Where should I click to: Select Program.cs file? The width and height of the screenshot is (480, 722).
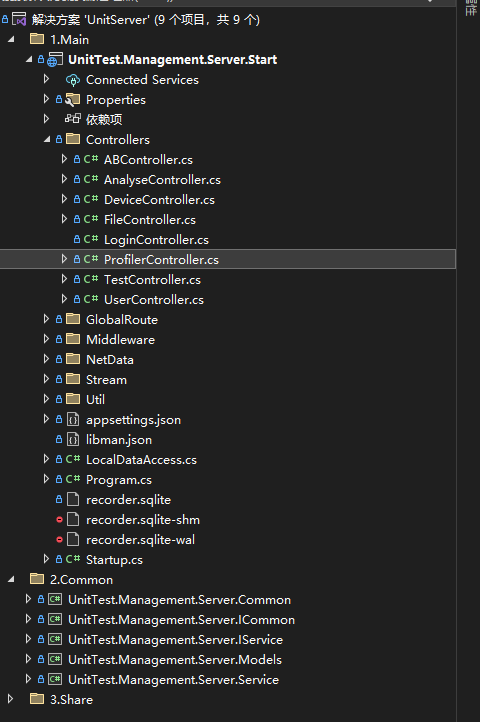point(119,480)
